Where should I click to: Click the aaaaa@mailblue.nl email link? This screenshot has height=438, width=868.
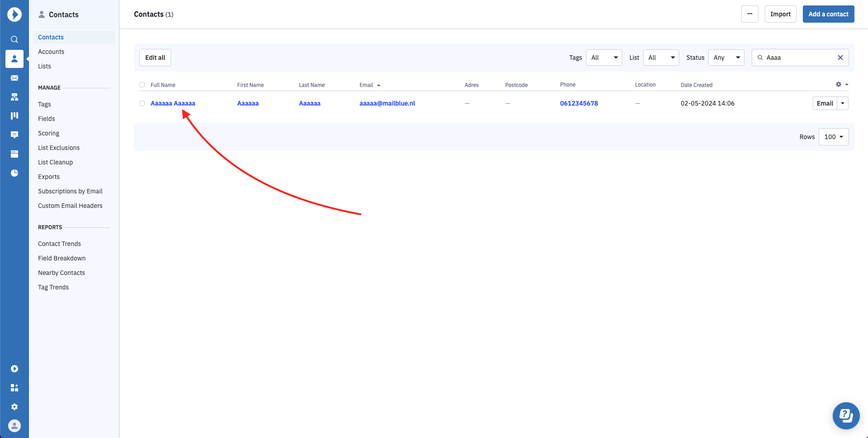(387, 103)
